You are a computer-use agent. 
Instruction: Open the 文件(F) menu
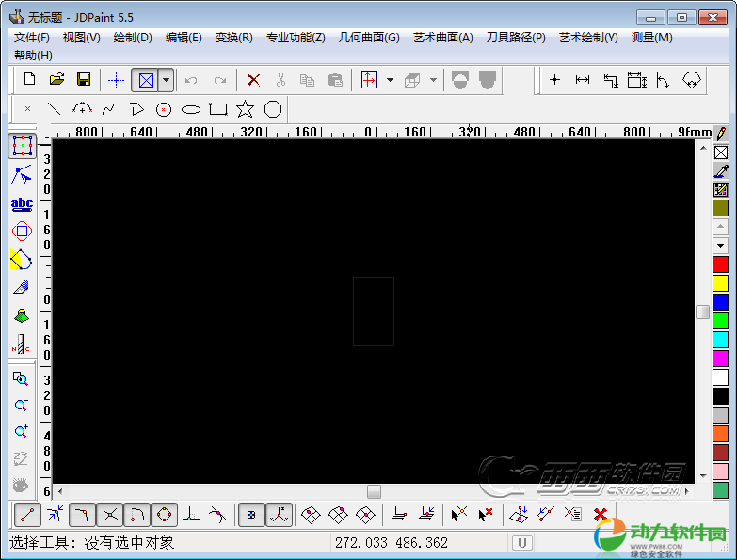32,38
